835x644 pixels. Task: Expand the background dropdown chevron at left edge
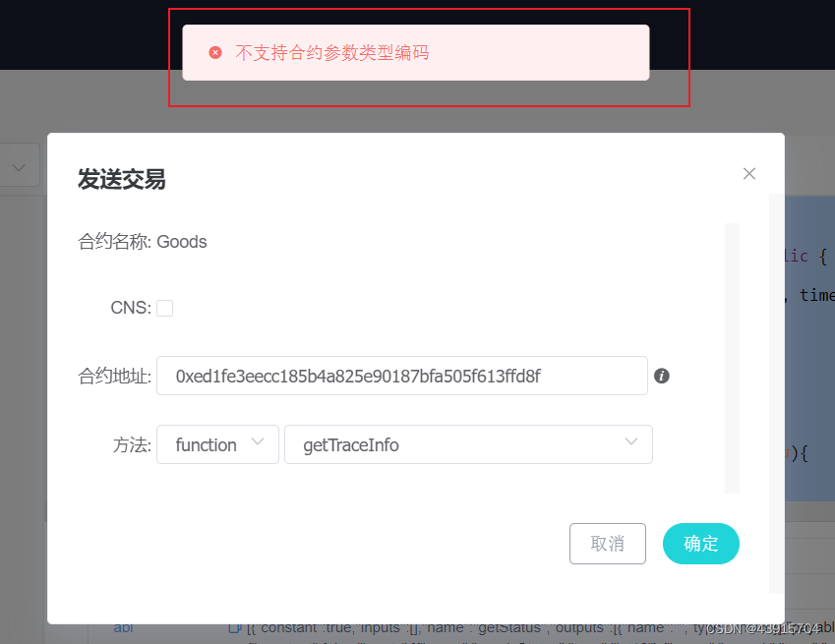19,168
